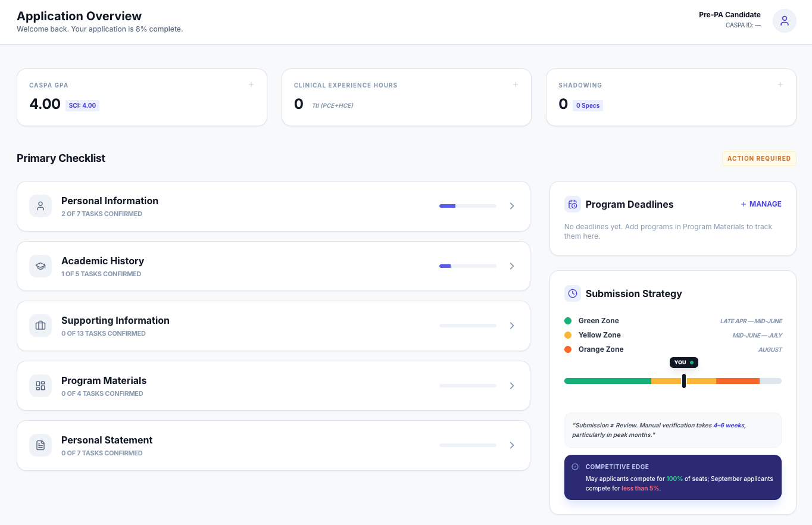
Task: Click the + MANAGE link in Program Deadlines
Action: [761, 204]
